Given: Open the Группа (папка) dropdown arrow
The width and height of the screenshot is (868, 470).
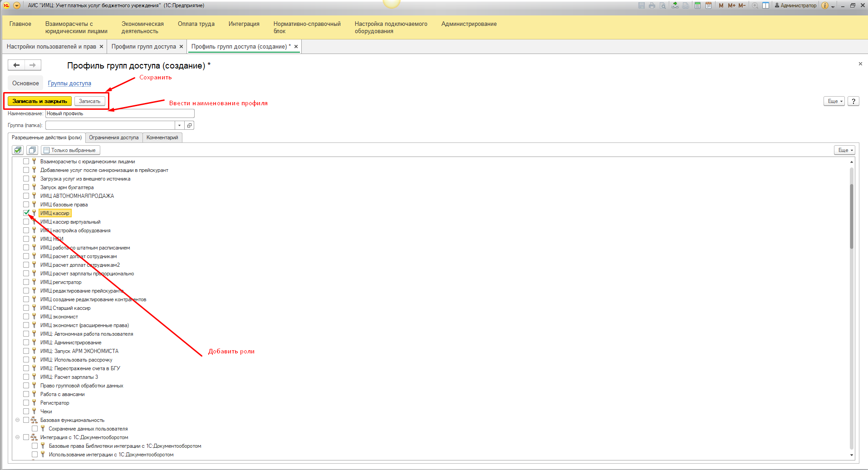Looking at the screenshot, I should coord(180,125).
